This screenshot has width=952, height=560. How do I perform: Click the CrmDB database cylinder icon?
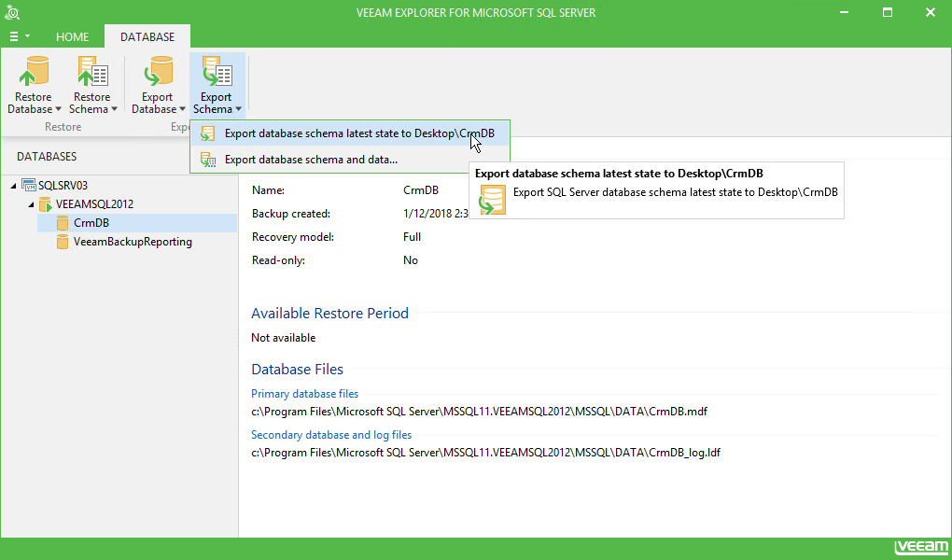[62, 223]
